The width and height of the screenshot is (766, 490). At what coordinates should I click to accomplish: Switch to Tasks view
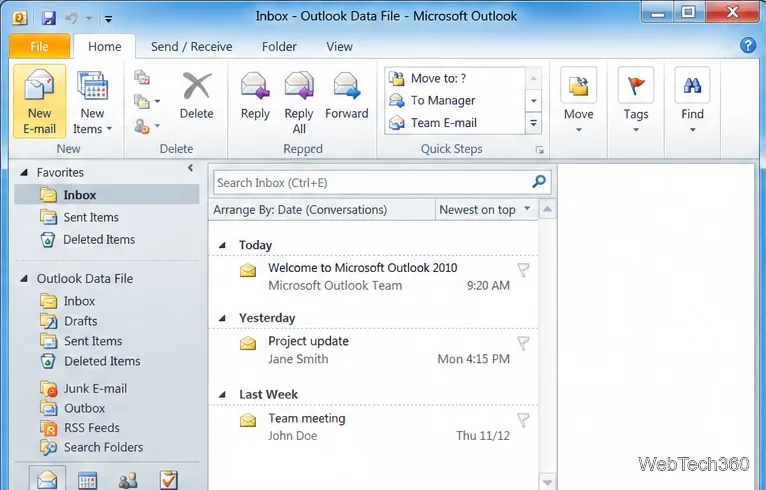169,480
